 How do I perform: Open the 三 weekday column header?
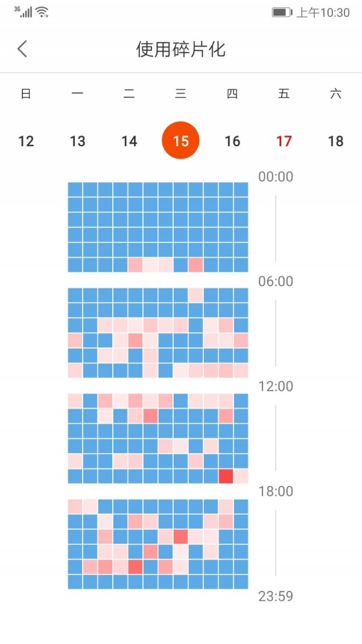[181, 94]
